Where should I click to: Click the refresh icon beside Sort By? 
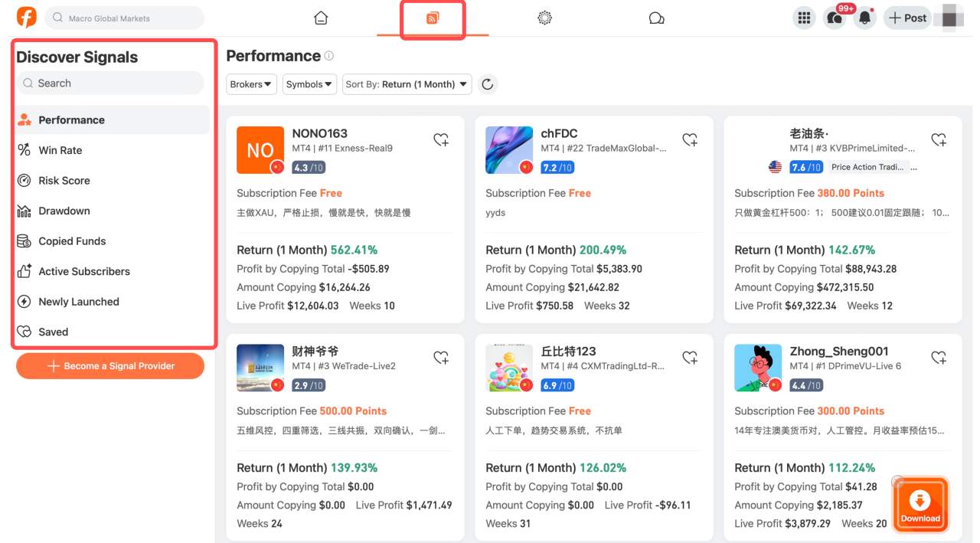click(488, 84)
